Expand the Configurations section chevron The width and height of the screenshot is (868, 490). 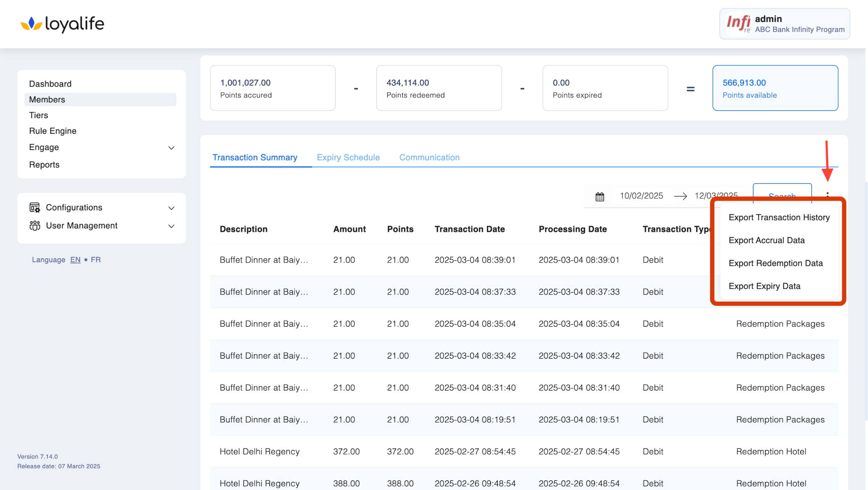click(x=171, y=208)
